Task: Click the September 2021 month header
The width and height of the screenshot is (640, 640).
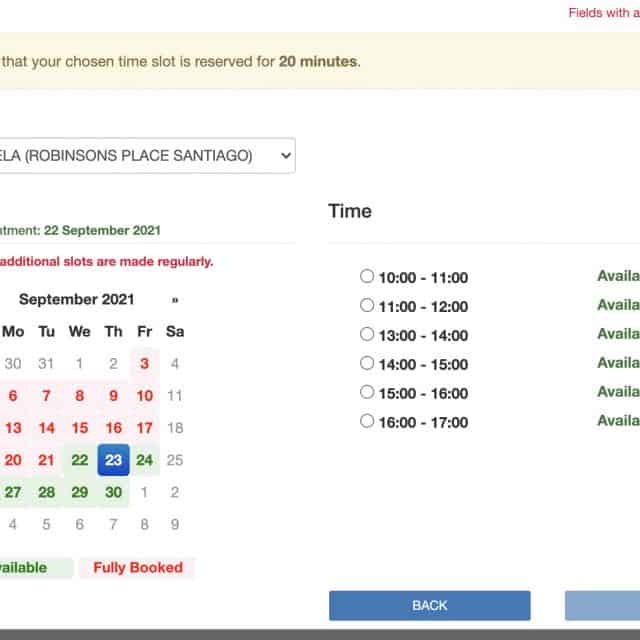Action: (x=76, y=299)
